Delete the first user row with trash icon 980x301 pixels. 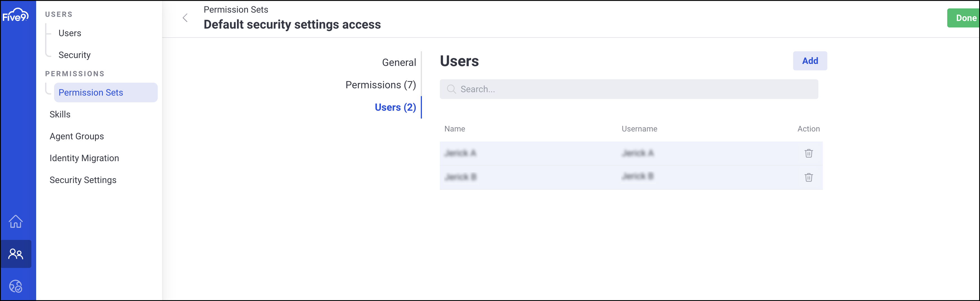809,153
